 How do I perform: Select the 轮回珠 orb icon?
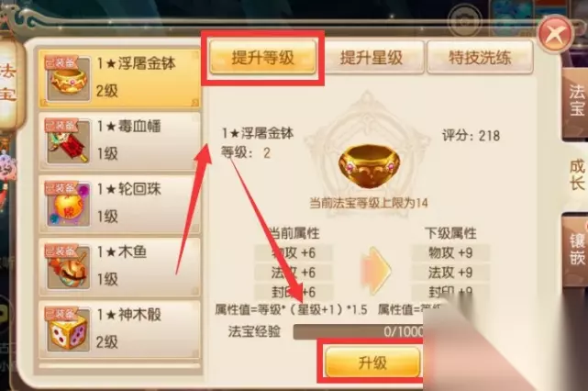pos(68,205)
